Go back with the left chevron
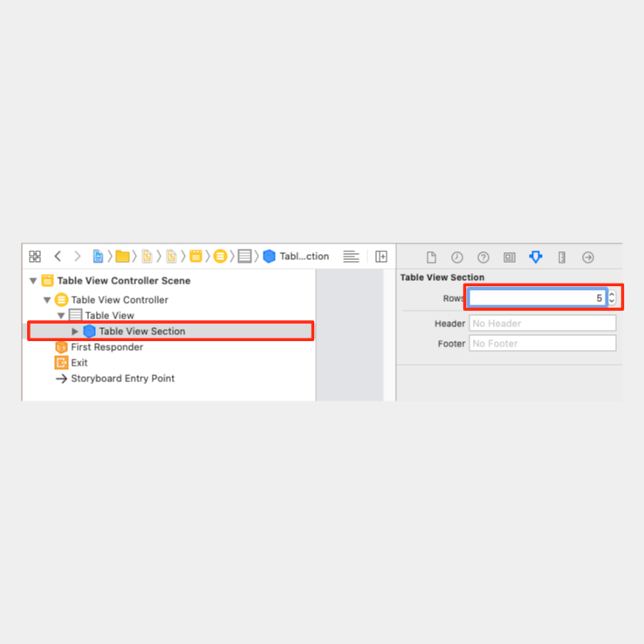The height and width of the screenshot is (644, 644). click(x=58, y=257)
